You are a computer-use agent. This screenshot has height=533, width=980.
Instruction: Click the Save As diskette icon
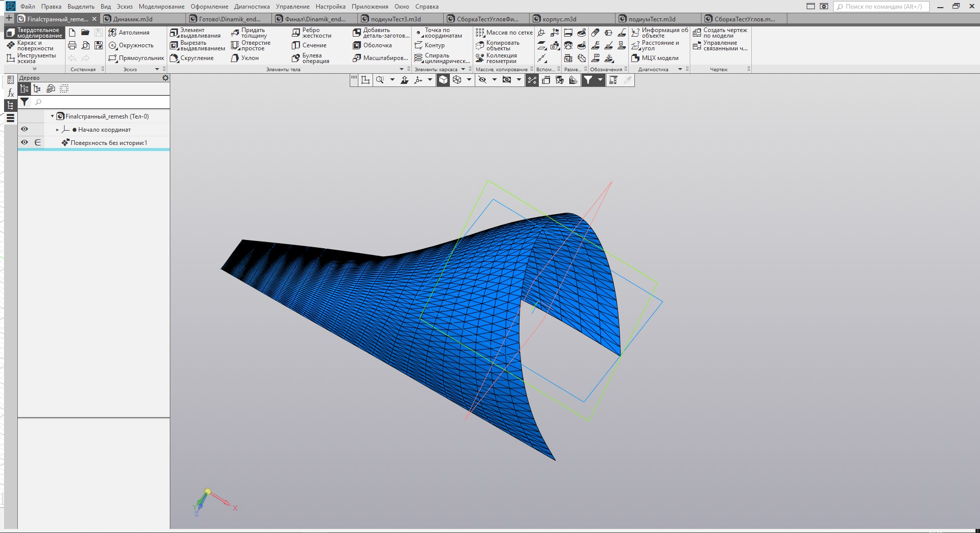[99, 45]
